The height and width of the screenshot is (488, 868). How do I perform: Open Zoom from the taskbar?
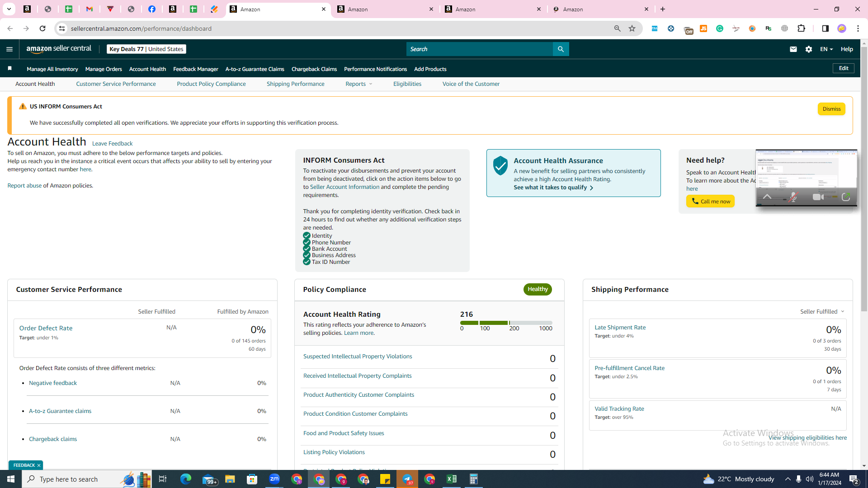coord(274,479)
